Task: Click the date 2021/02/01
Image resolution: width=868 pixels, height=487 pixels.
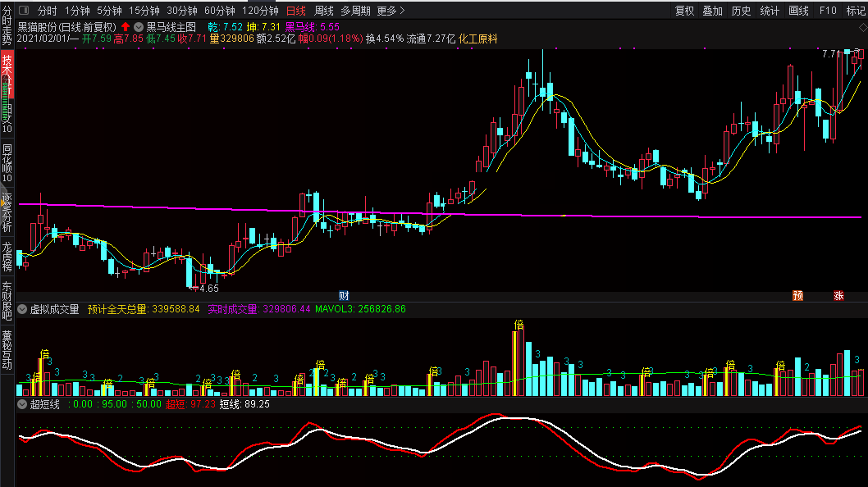Action: click(42, 39)
